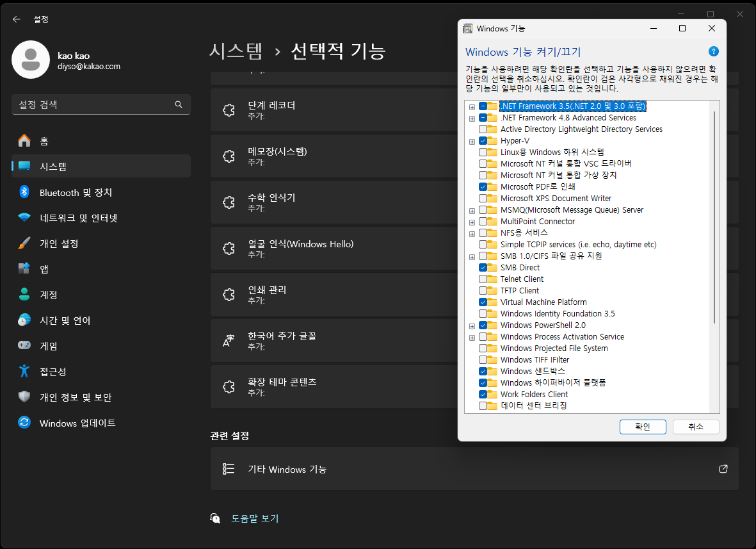Image resolution: width=756 pixels, height=549 pixels.
Task: Click the Bluetooth 및 장치 sidebar icon
Action: 24,192
